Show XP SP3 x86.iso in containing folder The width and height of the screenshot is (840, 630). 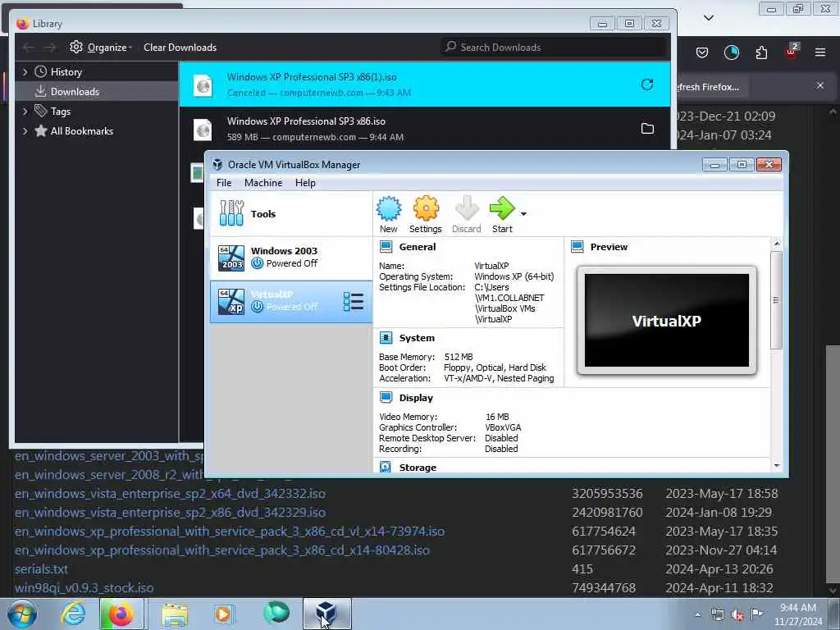(x=647, y=129)
